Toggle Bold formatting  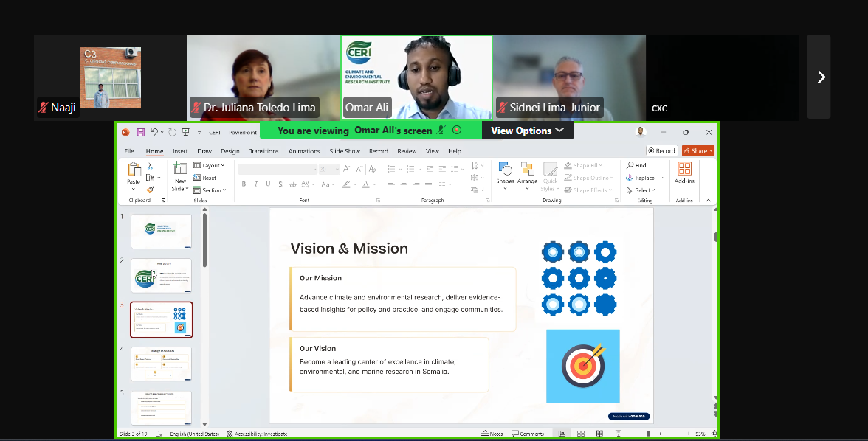pyautogui.click(x=244, y=184)
